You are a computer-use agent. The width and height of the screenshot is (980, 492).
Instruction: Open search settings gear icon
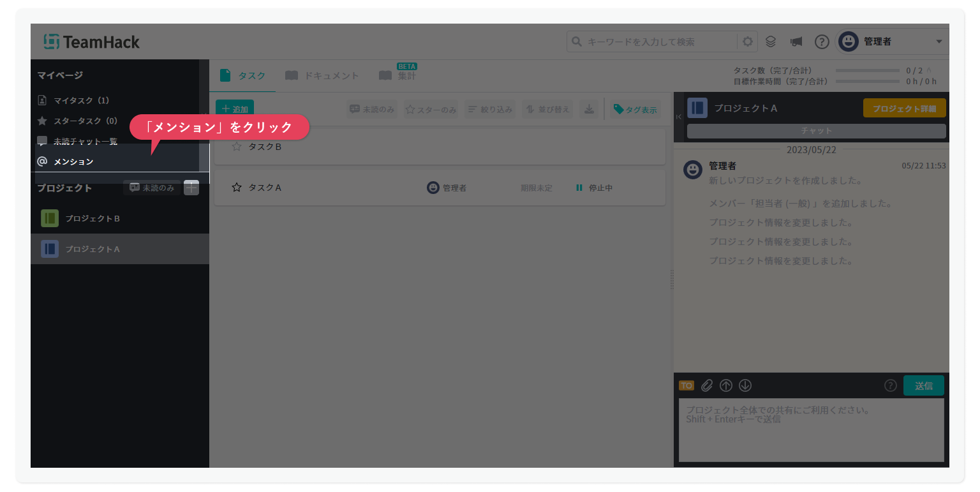pyautogui.click(x=747, y=42)
